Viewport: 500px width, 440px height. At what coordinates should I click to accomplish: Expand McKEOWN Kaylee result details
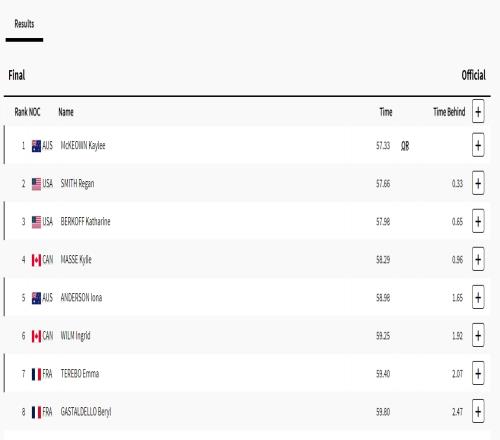[x=478, y=145]
